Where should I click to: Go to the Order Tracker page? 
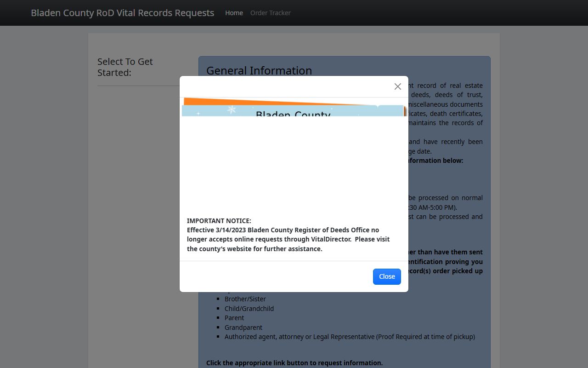[270, 13]
